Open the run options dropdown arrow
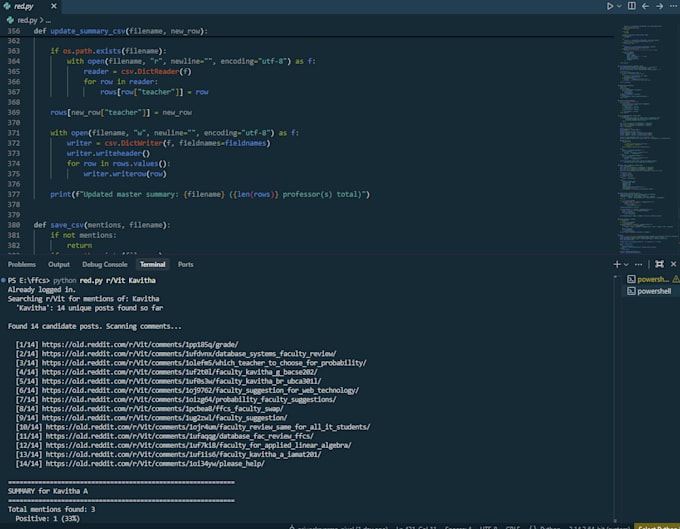 click(x=619, y=6)
